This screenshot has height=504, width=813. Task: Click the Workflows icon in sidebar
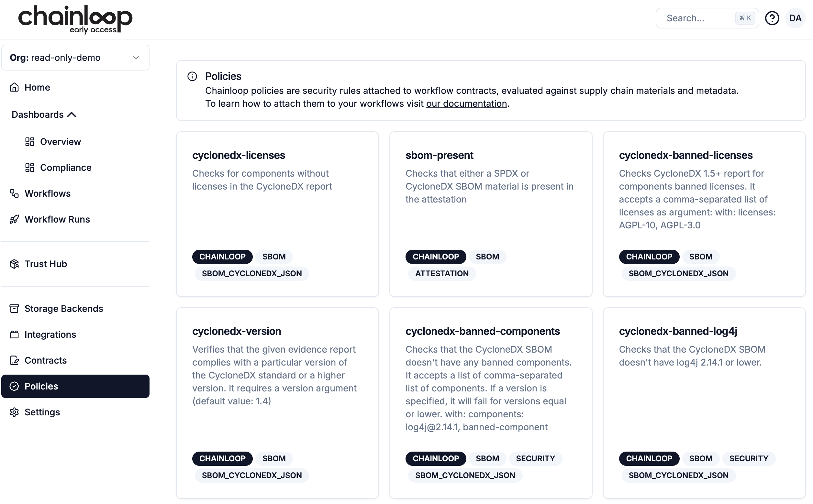click(14, 193)
